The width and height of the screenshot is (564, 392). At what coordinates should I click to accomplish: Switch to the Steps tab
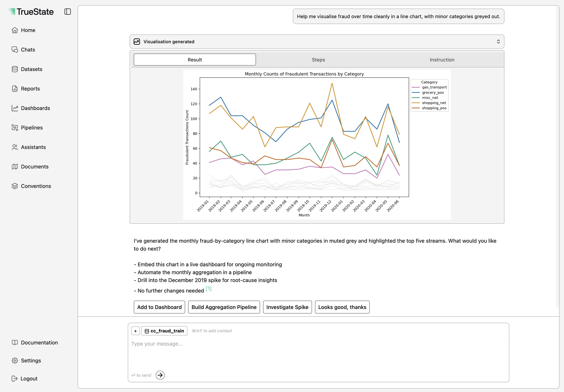click(x=318, y=59)
